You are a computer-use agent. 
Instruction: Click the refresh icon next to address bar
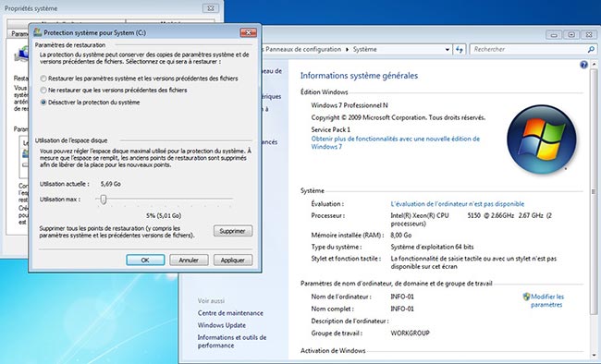tap(460, 50)
